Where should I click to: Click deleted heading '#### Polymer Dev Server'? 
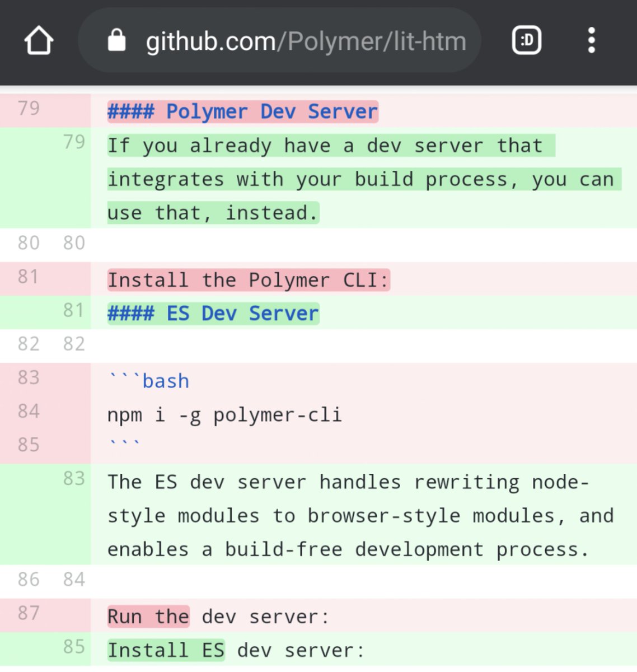point(243,111)
